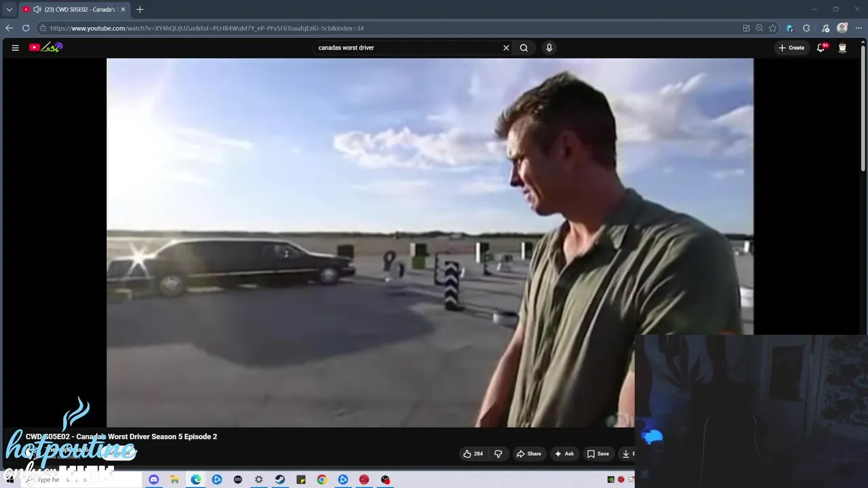Viewport: 868px width, 488px height.
Task: Open the NVIDIA tray icon
Action: coord(611,480)
